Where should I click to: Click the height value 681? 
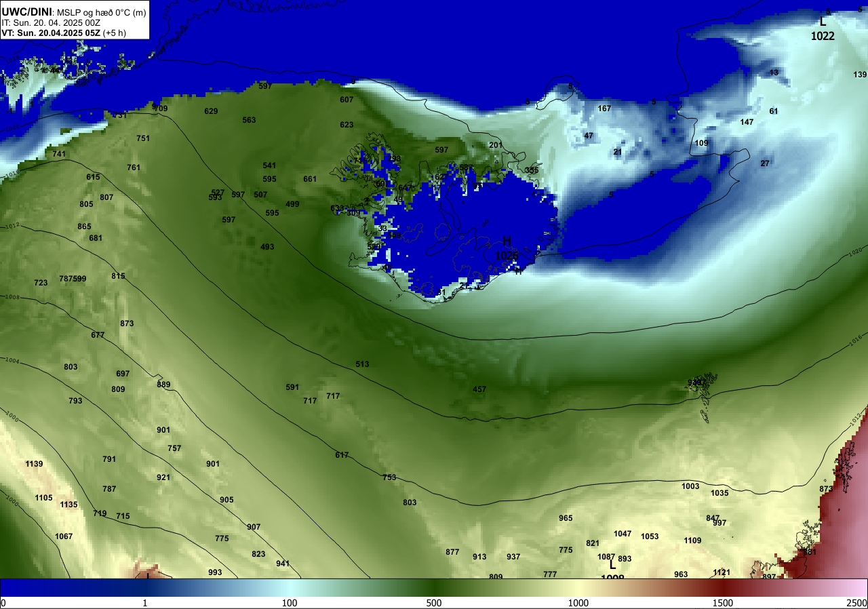(96, 238)
